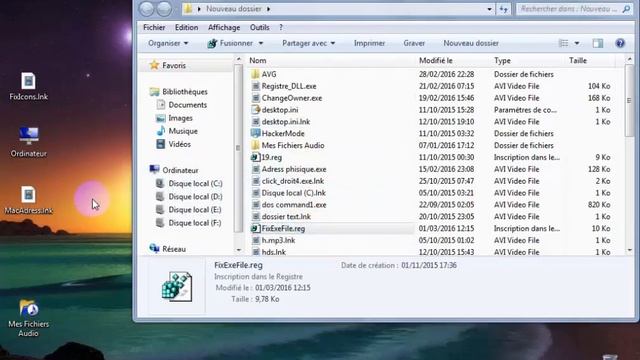640x360 pixels.
Task: Open the view options dropdown arrow
Action: (x=577, y=43)
